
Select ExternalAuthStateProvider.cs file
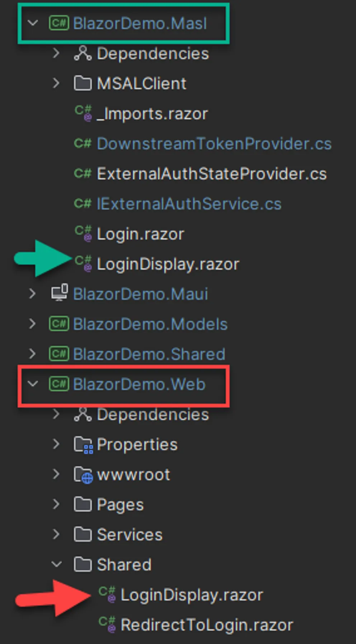point(212,174)
